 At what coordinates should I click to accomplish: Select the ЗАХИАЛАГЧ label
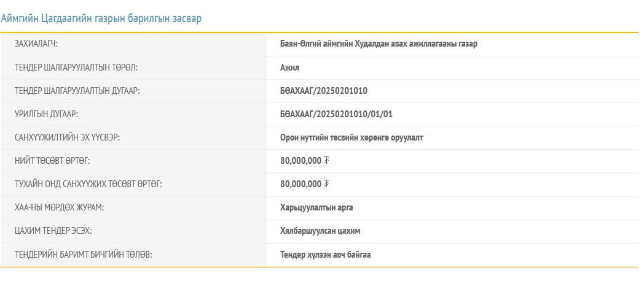(x=41, y=44)
